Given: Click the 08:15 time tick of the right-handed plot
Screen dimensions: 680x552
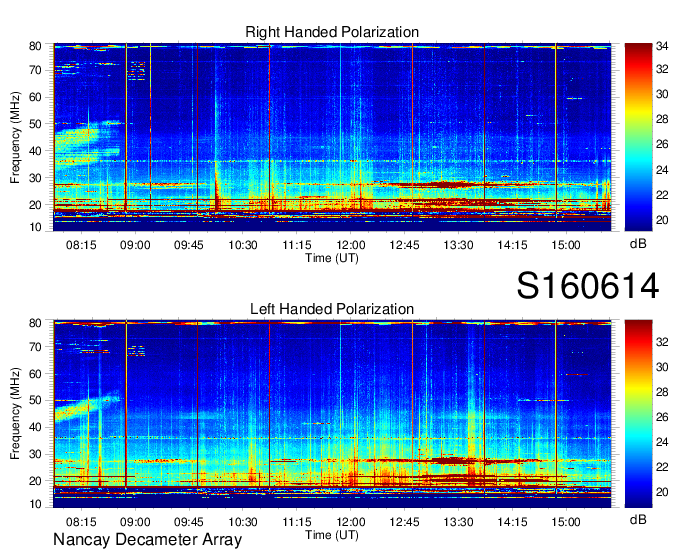Looking at the screenshot, I should [x=81, y=245].
